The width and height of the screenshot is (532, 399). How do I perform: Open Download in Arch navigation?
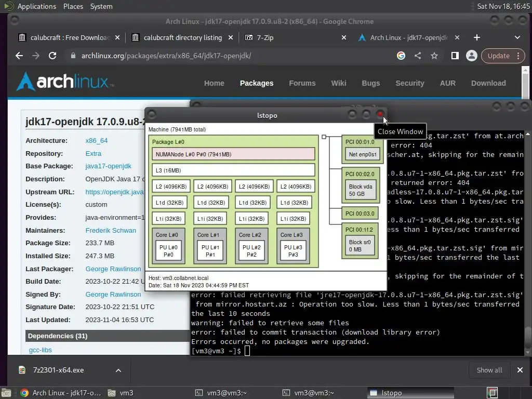click(488, 83)
